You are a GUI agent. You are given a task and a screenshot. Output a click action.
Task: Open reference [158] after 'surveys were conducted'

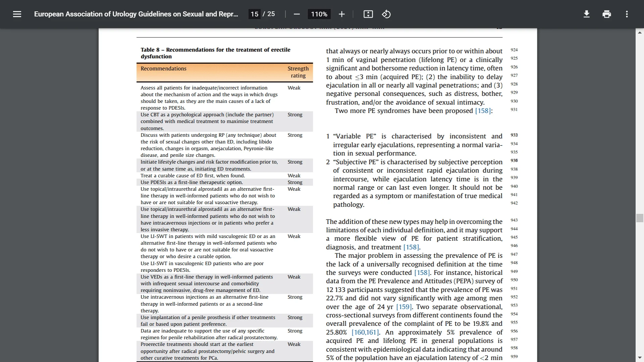[422, 273]
